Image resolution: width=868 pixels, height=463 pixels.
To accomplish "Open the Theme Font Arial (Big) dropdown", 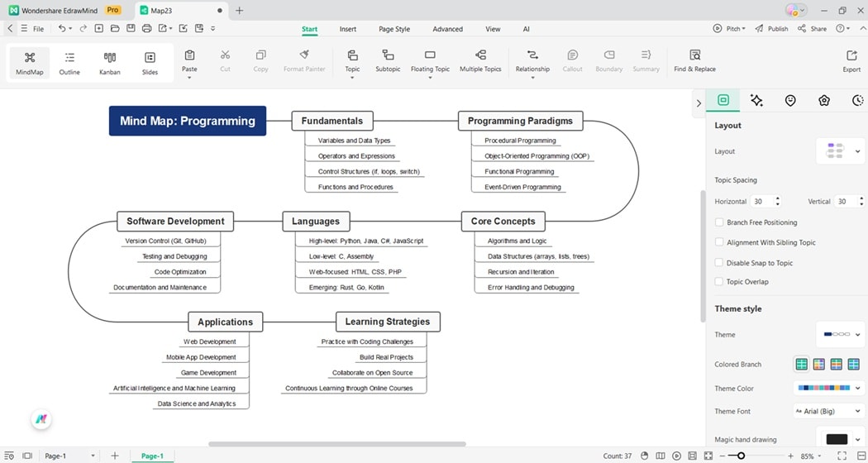I will (x=828, y=411).
